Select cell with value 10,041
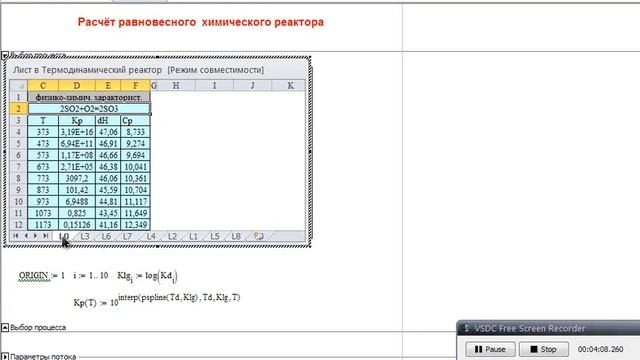The image size is (640, 360). point(135,167)
